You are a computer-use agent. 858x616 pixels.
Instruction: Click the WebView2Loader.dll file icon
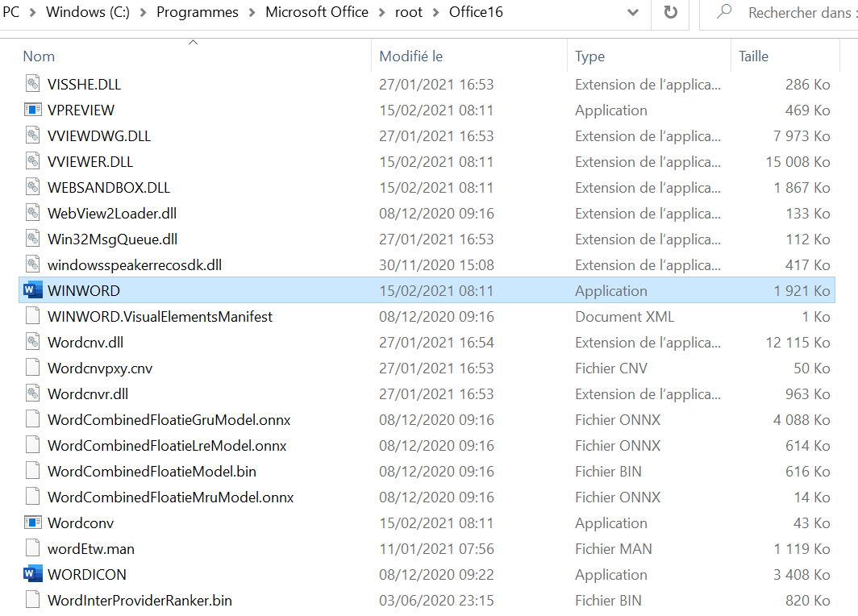tap(33, 214)
